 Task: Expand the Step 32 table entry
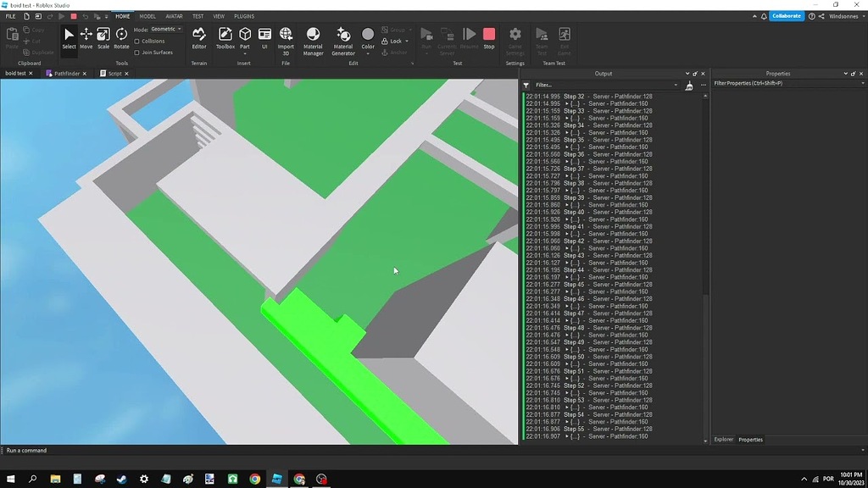(567, 103)
